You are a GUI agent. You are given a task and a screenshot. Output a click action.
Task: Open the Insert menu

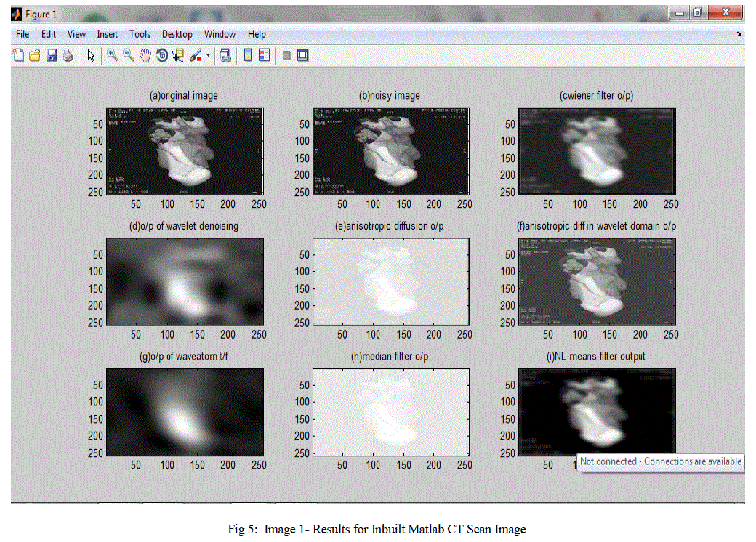[x=107, y=34]
